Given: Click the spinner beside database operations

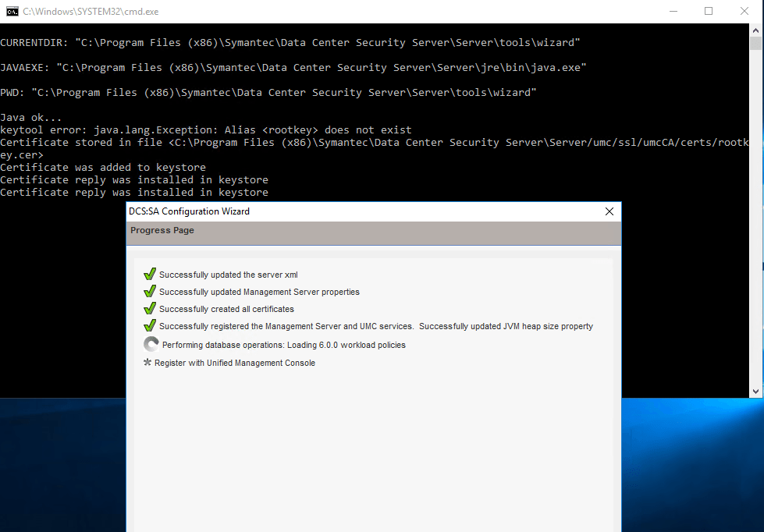Looking at the screenshot, I should coord(151,345).
